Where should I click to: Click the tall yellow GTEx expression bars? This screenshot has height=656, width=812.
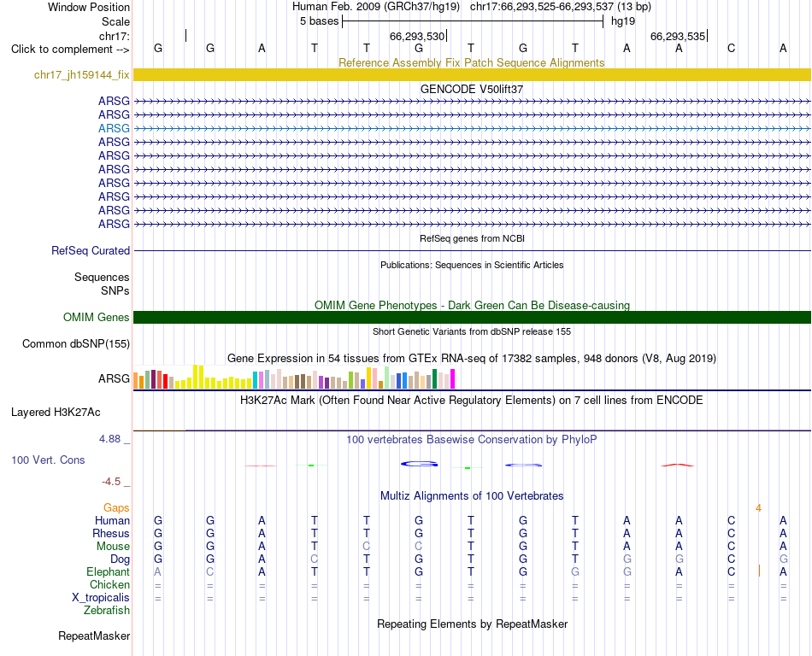click(198, 378)
